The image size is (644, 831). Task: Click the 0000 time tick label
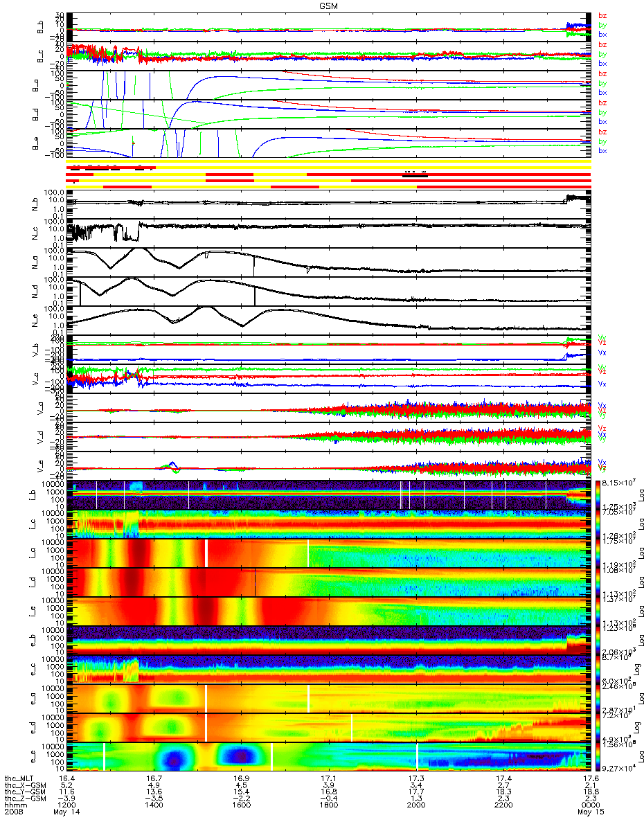coord(591,806)
